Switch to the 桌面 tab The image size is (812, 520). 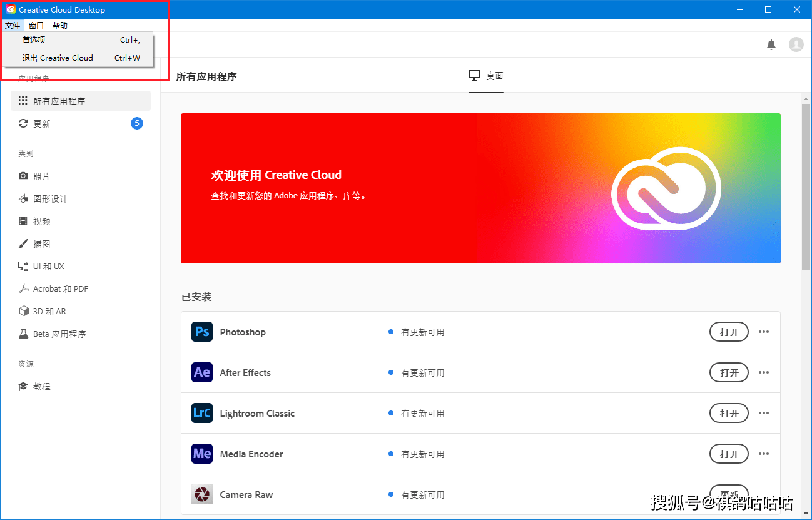486,76
